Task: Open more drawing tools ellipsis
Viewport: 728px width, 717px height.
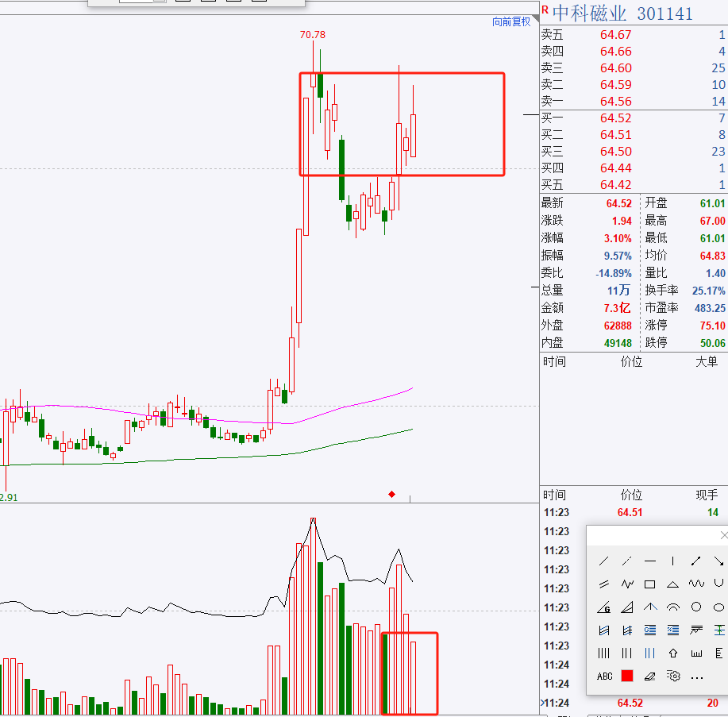Action: tap(696, 677)
